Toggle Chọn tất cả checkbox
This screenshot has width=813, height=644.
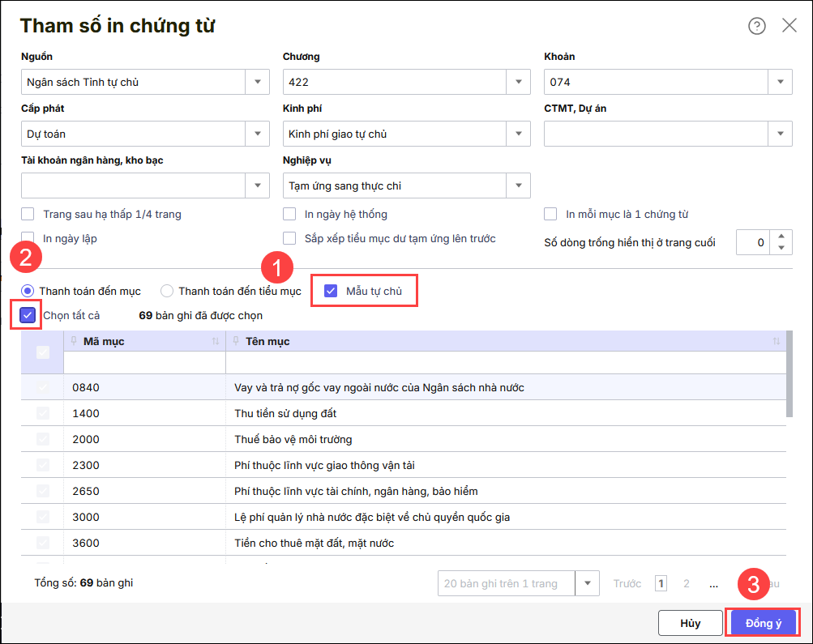pos(28,315)
